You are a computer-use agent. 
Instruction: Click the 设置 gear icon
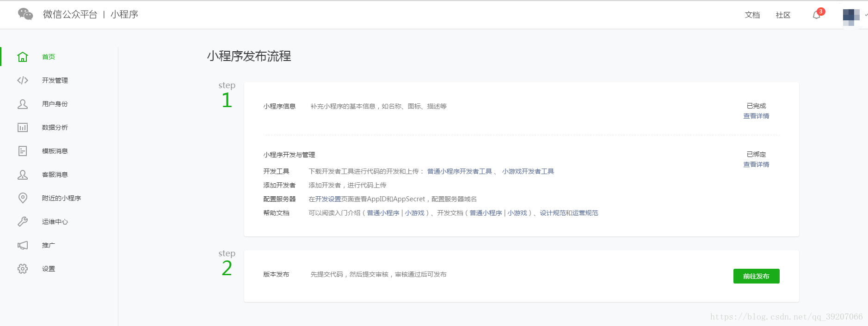tap(23, 269)
